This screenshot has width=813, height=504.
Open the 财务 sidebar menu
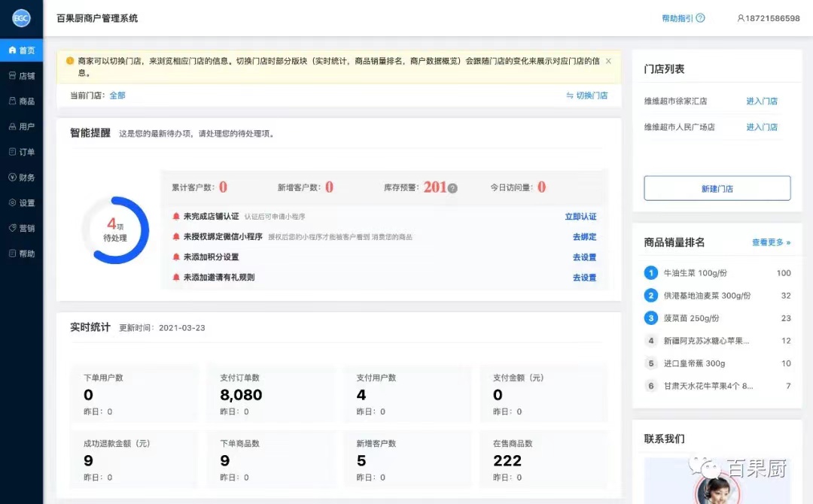pyautogui.click(x=21, y=177)
